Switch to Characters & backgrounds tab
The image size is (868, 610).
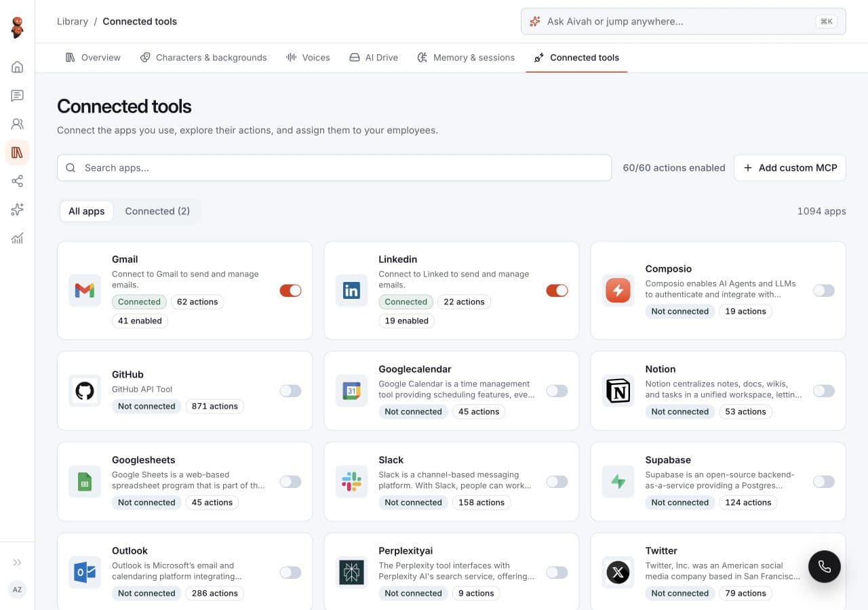tap(203, 58)
